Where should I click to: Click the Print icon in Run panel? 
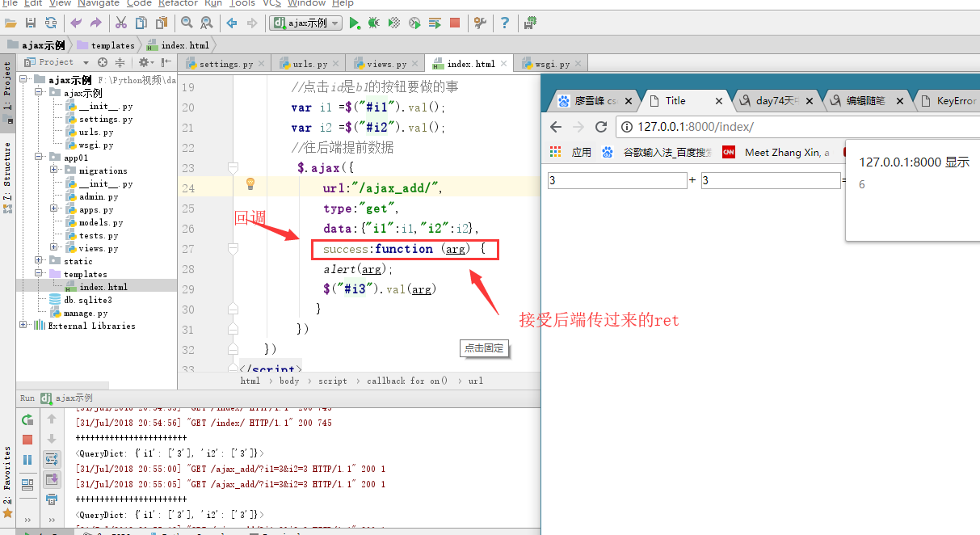(x=52, y=500)
